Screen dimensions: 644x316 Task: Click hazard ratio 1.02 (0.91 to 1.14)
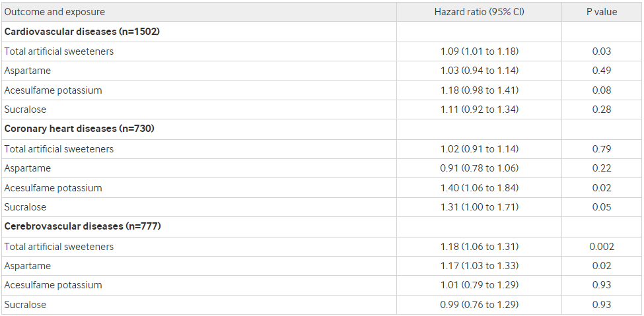(479, 149)
